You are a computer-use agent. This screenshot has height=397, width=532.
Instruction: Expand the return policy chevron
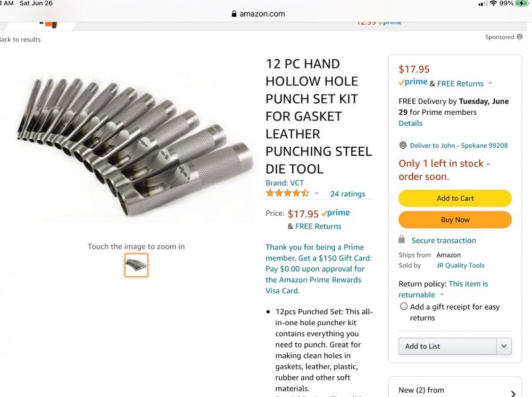point(442,295)
